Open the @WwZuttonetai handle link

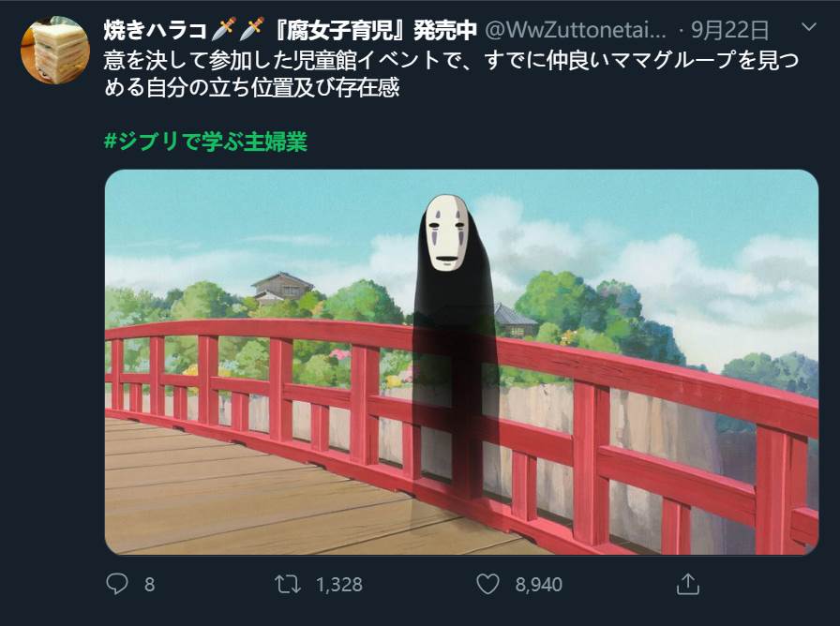coord(576,30)
